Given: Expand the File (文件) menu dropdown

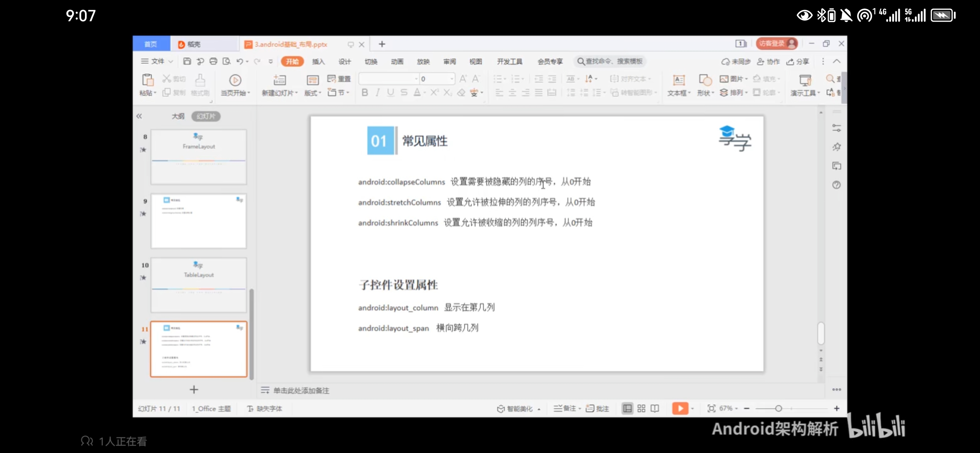Looking at the screenshot, I should click(x=157, y=61).
